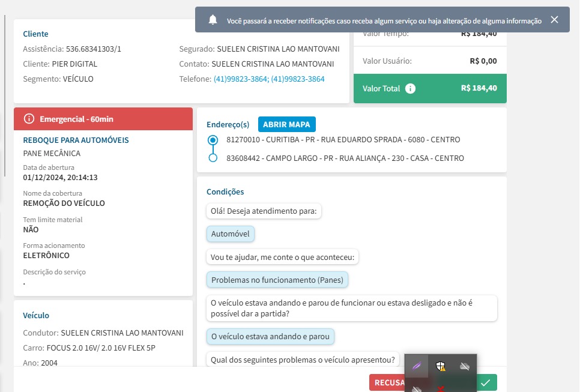Accept the service with the green checkmark button

(486, 382)
